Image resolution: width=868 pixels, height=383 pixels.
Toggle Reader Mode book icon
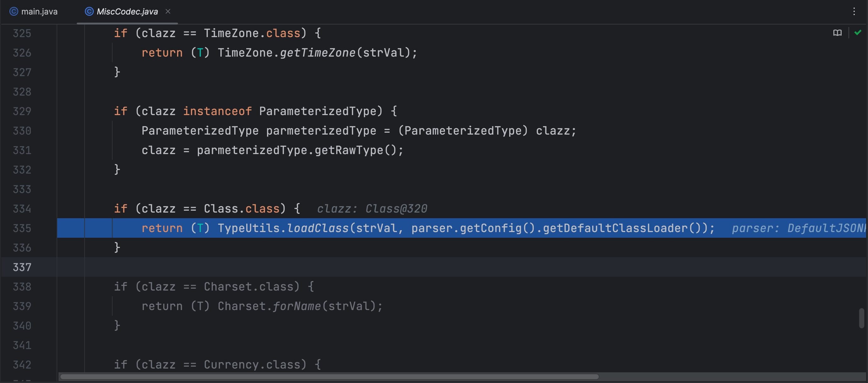837,33
